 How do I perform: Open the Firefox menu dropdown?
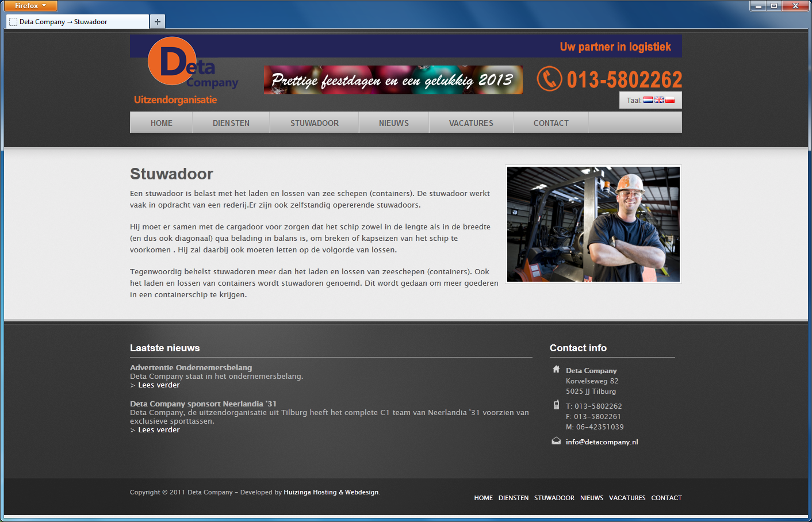tap(30, 6)
